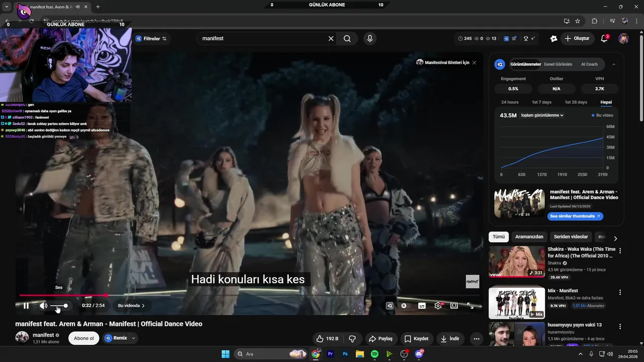The image size is (644, 362).
Task: Click the Kaydet save button
Action: (417, 339)
